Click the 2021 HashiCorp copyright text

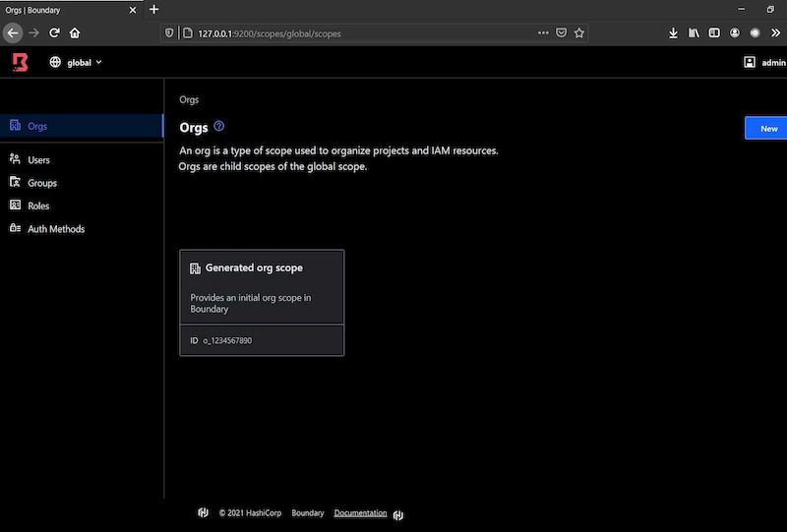[x=250, y=513]
